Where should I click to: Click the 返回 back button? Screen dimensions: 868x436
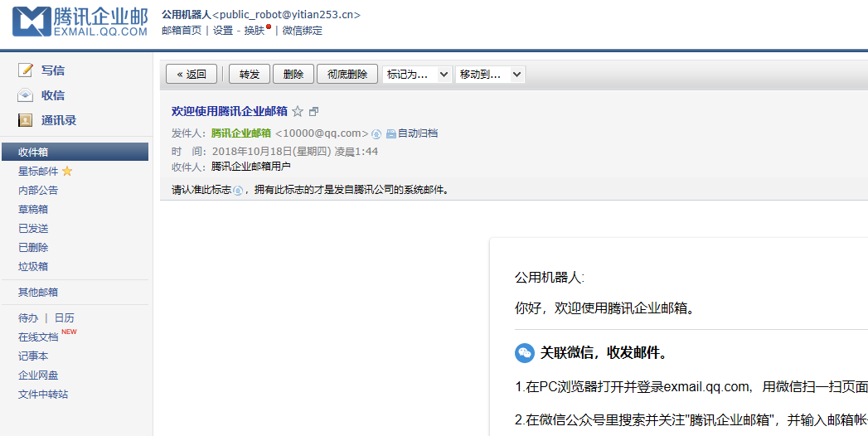(192, 75)
